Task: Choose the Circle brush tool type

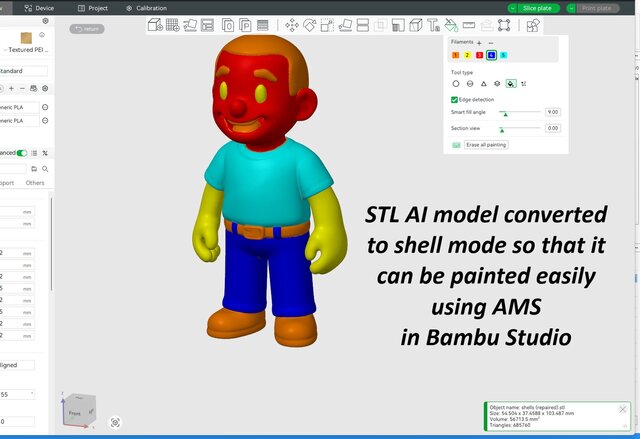Action: 456,84
